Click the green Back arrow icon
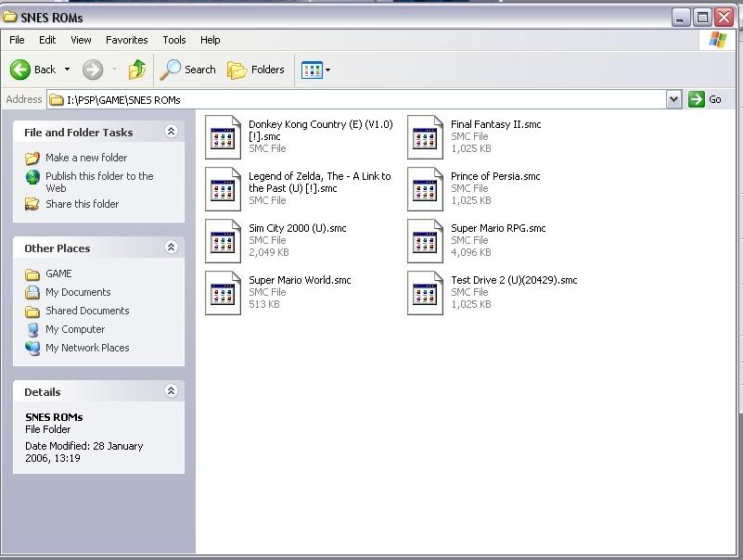This screenshot has width=743, height=560. click(x=19, y=70)
